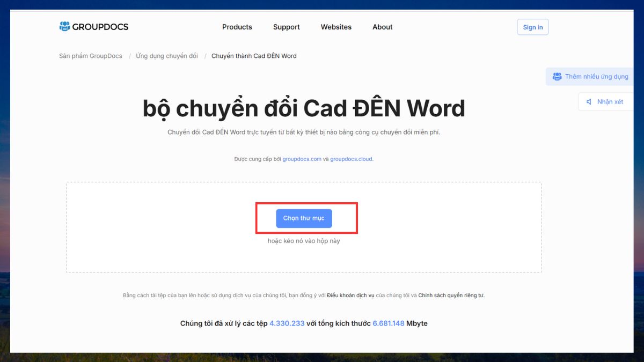Click the people icon on Thêm nhiều ứng dụng
This screenshot has width=644, height=362.
click(x=557, y=77)
